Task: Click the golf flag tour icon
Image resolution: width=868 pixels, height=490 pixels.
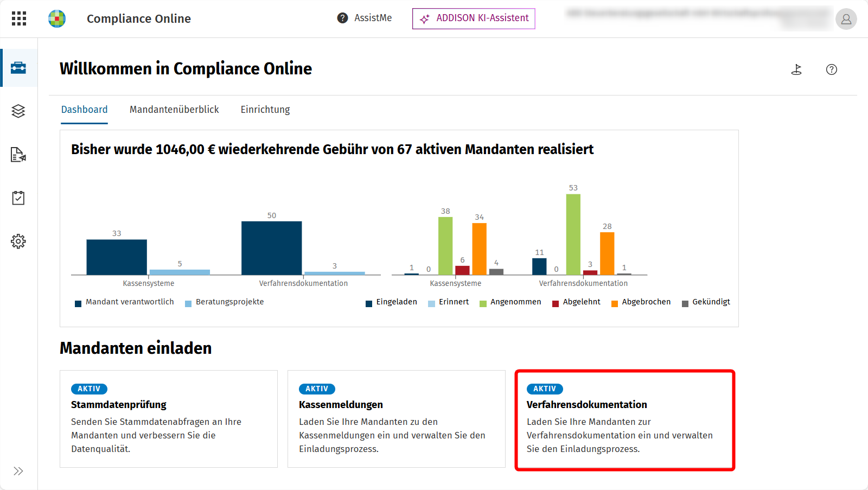Action: click(796, 69)
